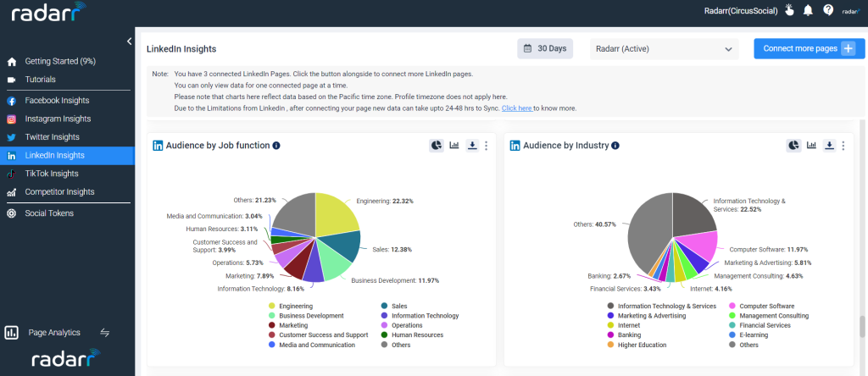The width and height of the screenshot is (868, 376).
Task: Open notifications bell
Action: point(808,10)
